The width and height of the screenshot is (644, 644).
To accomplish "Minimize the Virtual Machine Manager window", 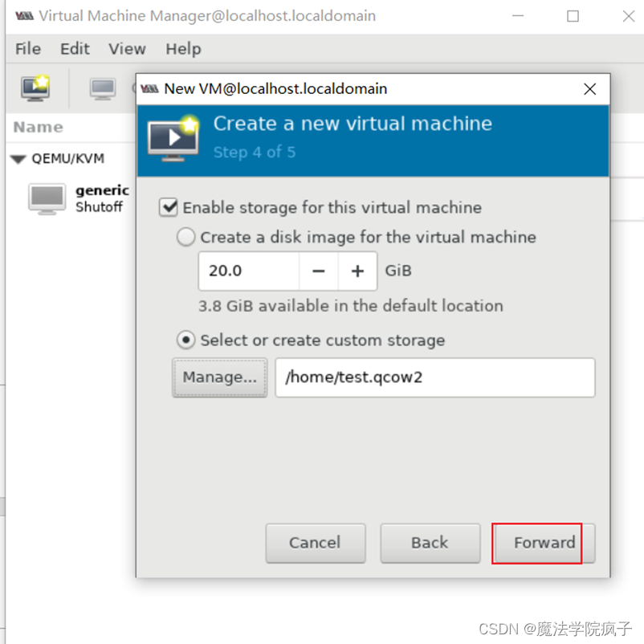I will (x=518, y=16).
